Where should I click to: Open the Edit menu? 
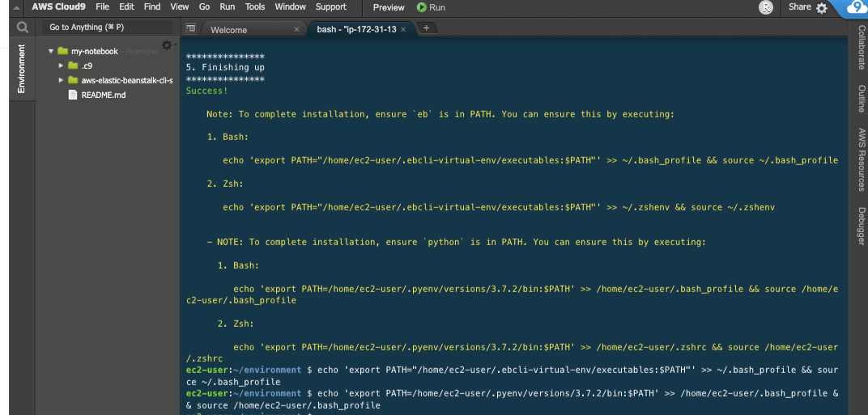[x=127, y=7]
